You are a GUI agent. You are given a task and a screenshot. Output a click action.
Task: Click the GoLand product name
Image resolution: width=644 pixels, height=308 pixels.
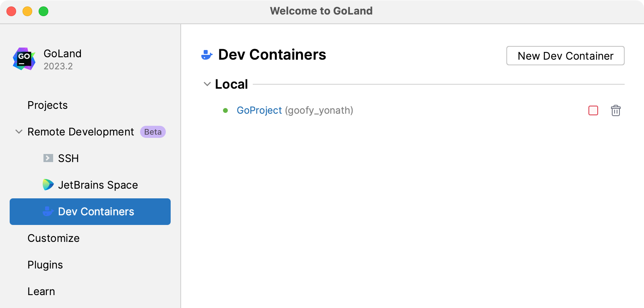62,54
